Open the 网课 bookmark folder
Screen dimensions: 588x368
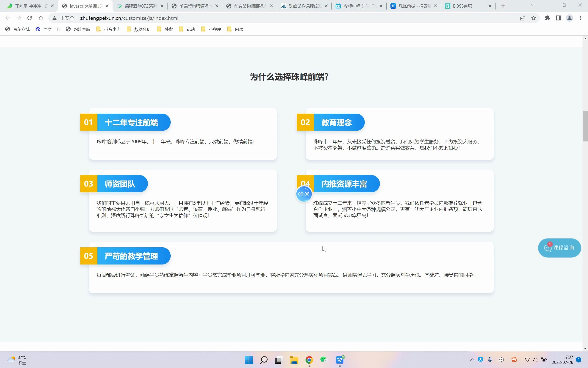click(x=235, y=29)
